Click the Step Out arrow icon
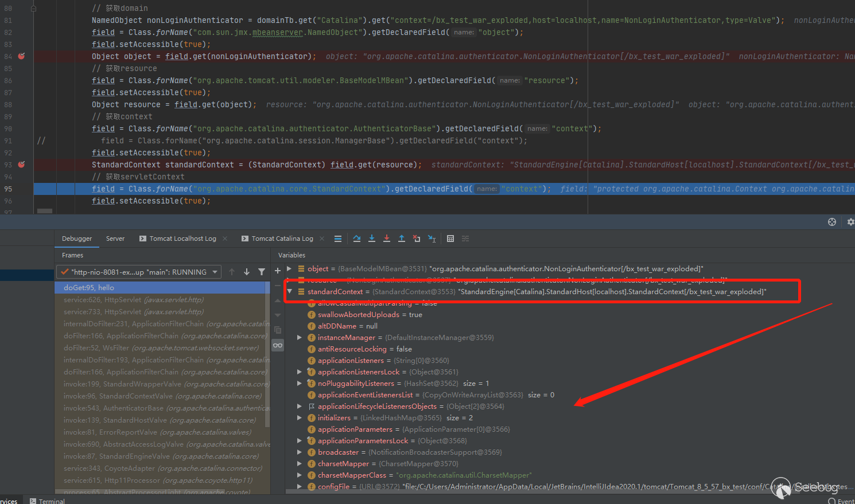The height and width of the screenshot is (504, 855). click(x=402, y=239)
